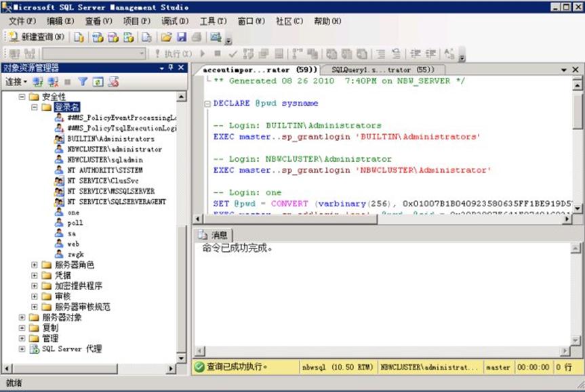Select the BUILTIN\Administrators login in tree

110,139
